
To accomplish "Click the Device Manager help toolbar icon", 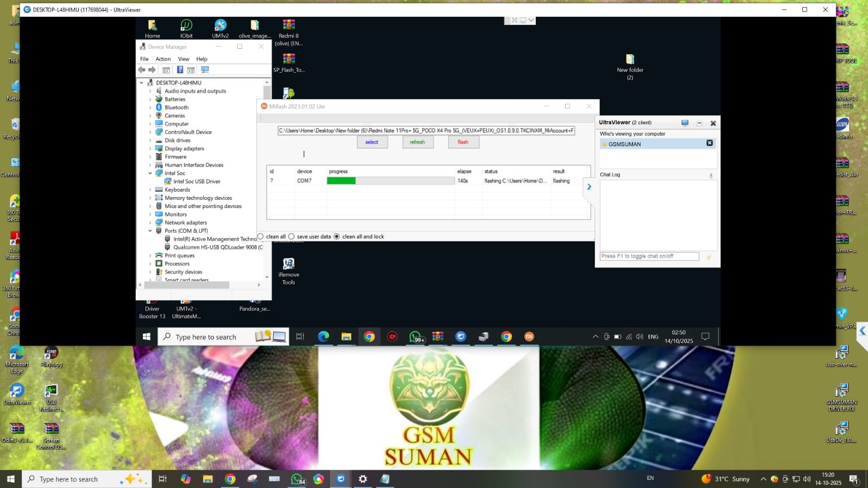I will tap(180, 70).
